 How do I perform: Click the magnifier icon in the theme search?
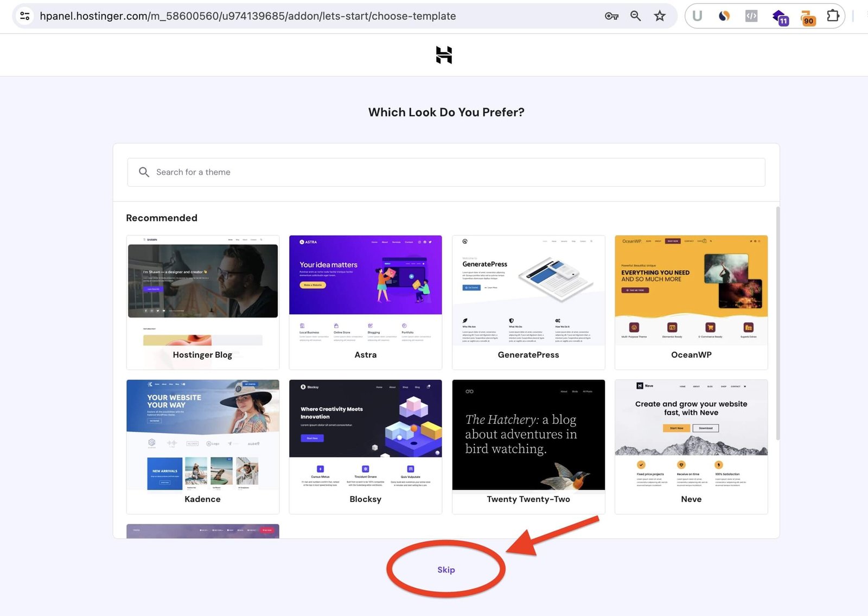(x=144, y=172)
